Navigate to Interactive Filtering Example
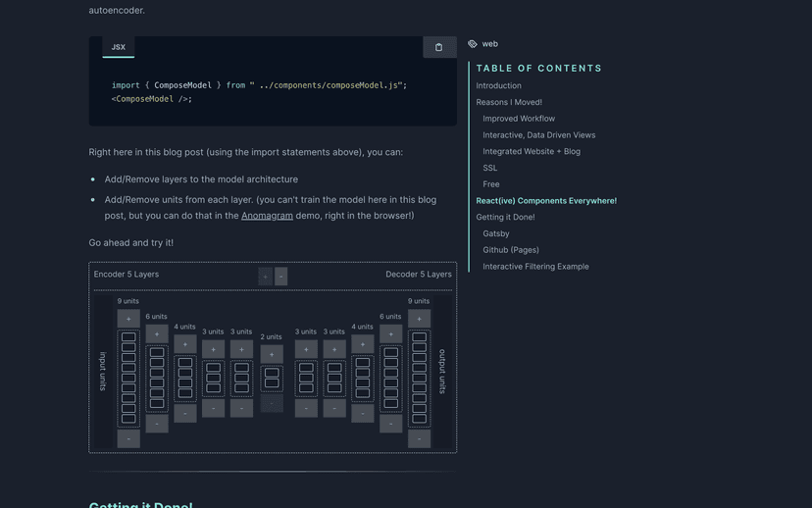 [535, 267]
